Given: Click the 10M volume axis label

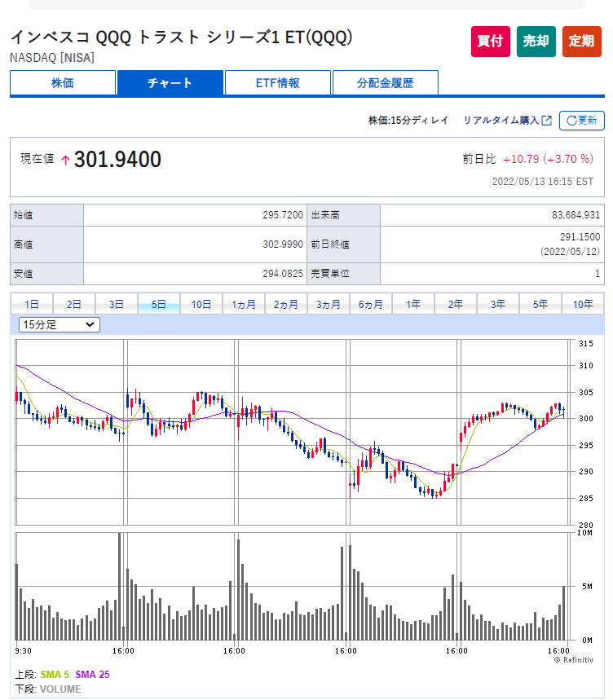Looking at the screenshot, I should [584, 533].
